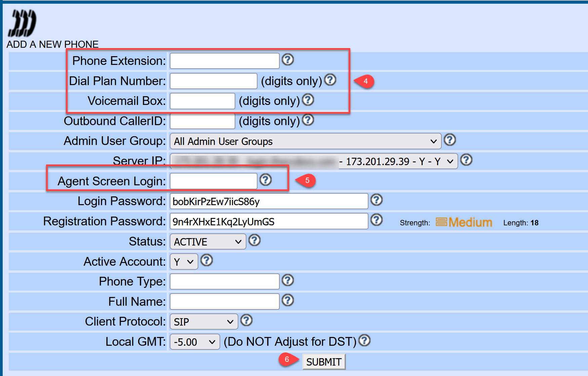Image resolution: width=588 pixels, height=376 pixels.
Task: Click into the Phone Type field
Action: (225, 281)
